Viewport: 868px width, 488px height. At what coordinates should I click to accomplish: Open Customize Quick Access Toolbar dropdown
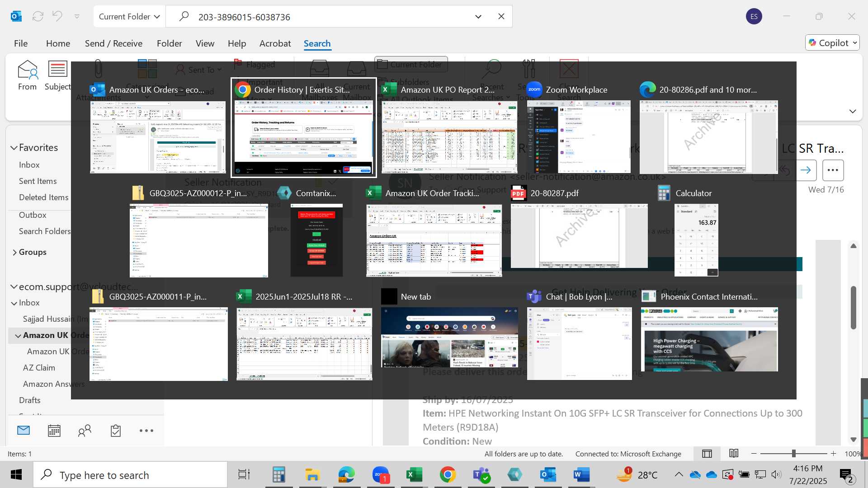point(77,16)
